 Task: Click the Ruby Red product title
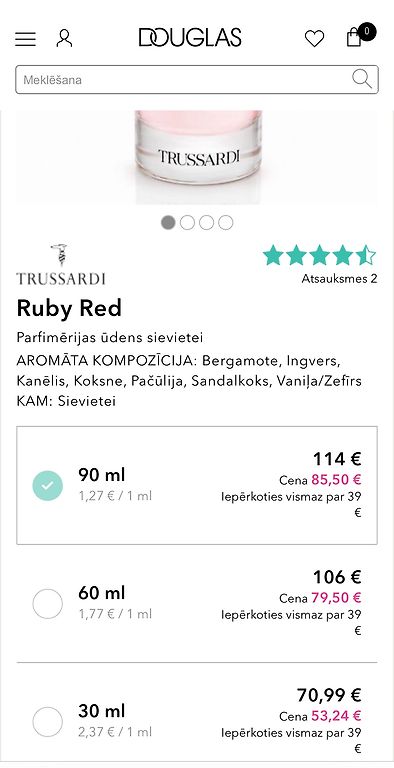pyautogui.click(x=69, y=309)
